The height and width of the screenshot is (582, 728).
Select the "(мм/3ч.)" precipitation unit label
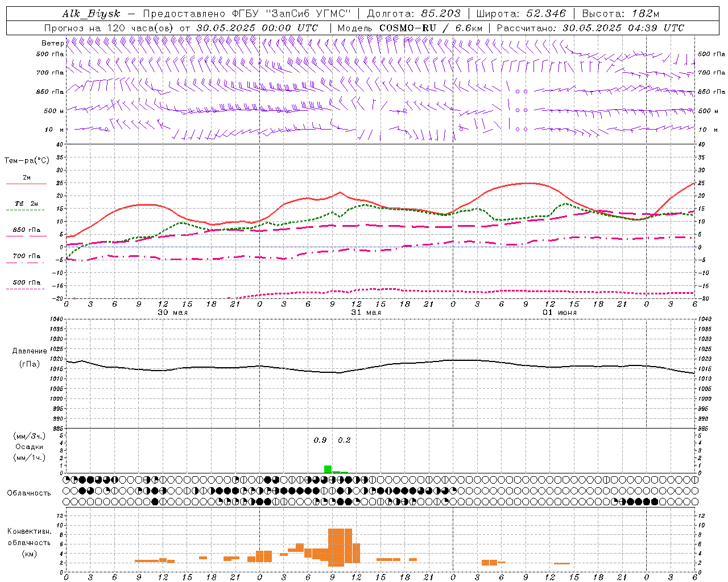(x=30, y=436)
